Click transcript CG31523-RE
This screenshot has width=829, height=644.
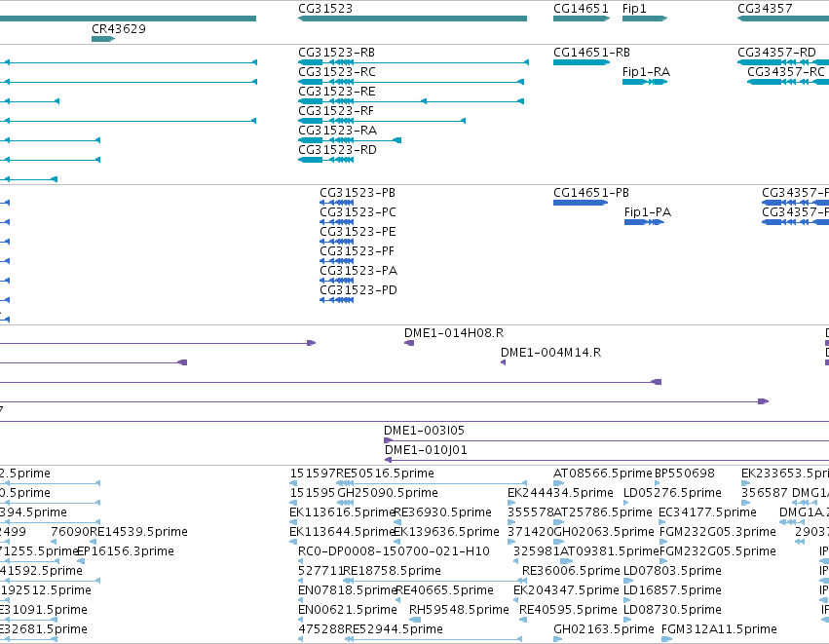click(411, 101)
